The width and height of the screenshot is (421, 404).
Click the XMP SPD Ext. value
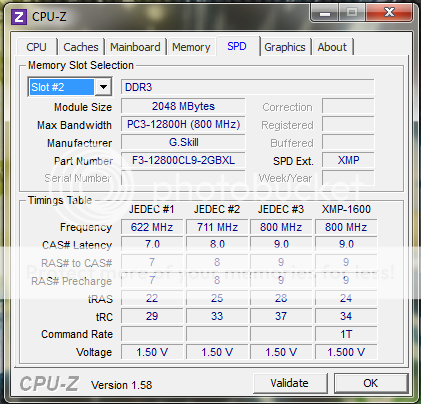348,160
